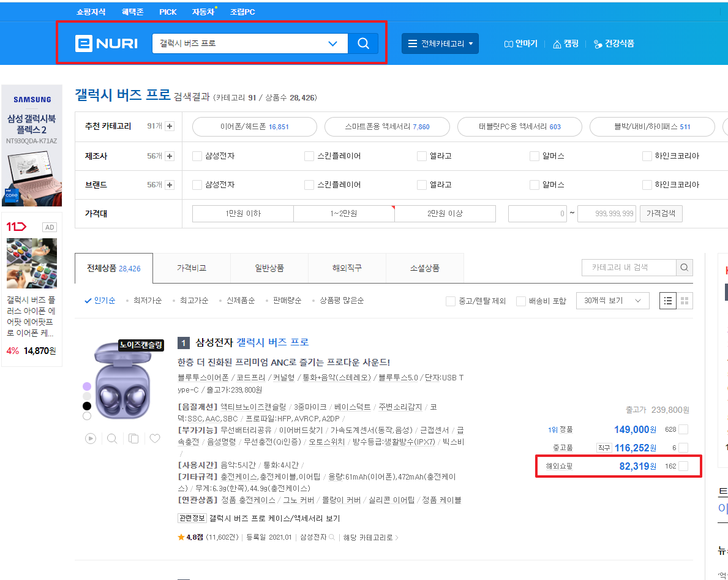Select 스마트폰용 액세서리 7,860 category
728x580 pixels.
click(x=387, y=127)
